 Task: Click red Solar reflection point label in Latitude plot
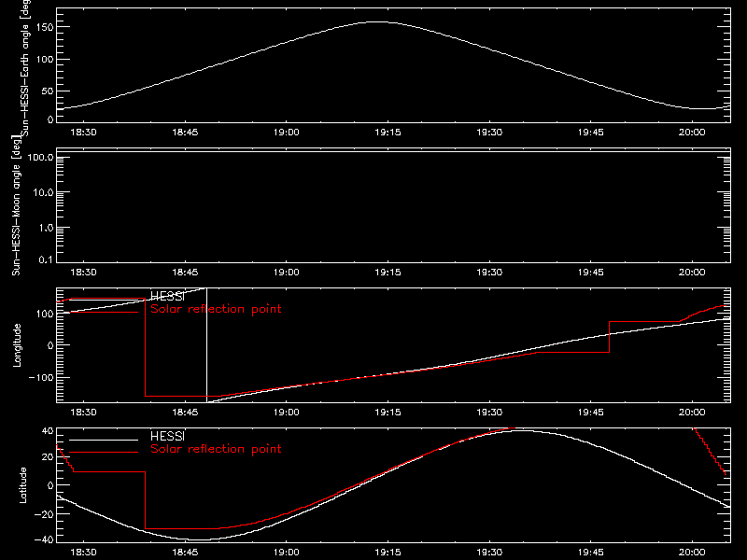(216, 449)
